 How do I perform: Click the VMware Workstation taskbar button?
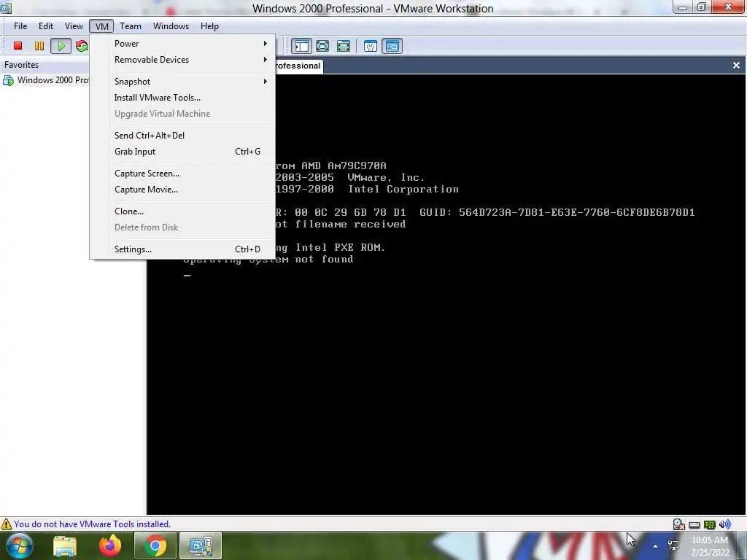tap(201, 545)
